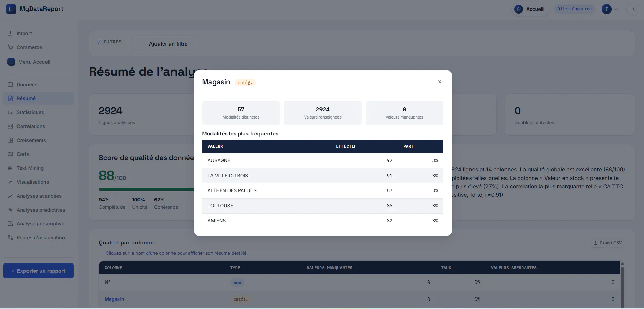Select the AMIENS row
The height and width of the screenshot is (309, 644).
point(323,221)
